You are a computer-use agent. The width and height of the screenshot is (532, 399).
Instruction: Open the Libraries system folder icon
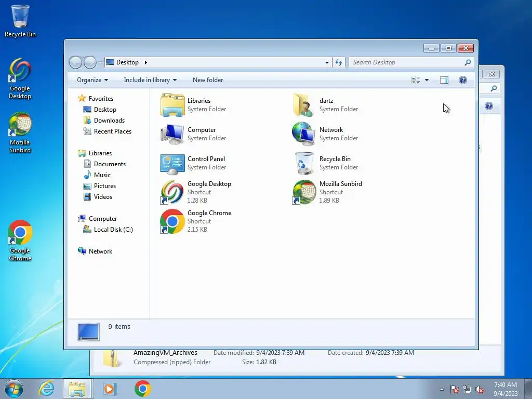click(172, 105)
